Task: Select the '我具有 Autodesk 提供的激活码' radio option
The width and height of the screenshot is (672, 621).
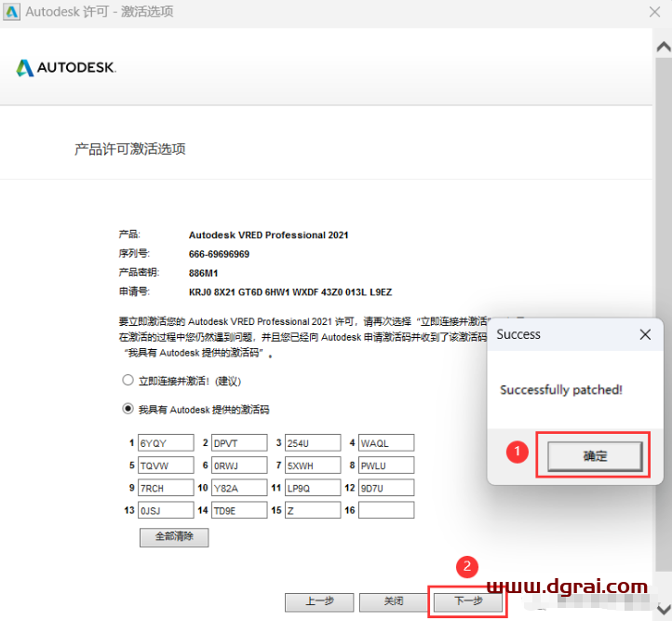Action: click(x=128, y=409)
